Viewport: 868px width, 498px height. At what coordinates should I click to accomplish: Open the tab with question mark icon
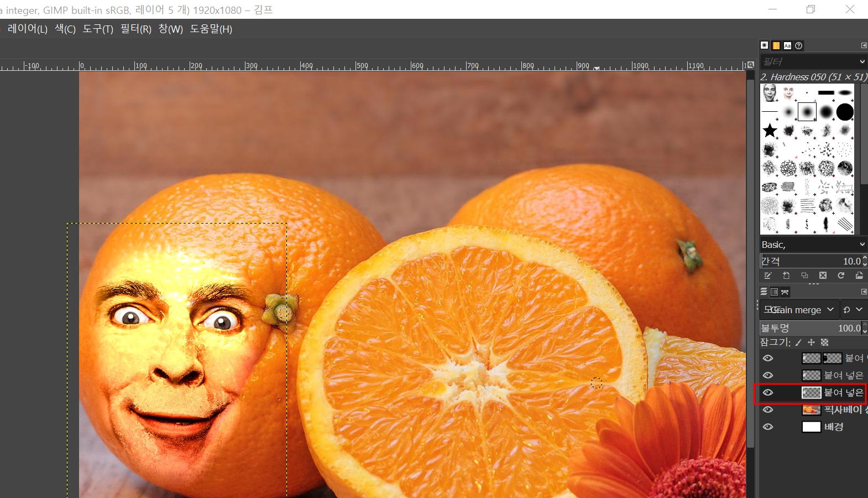coord(798,45)
